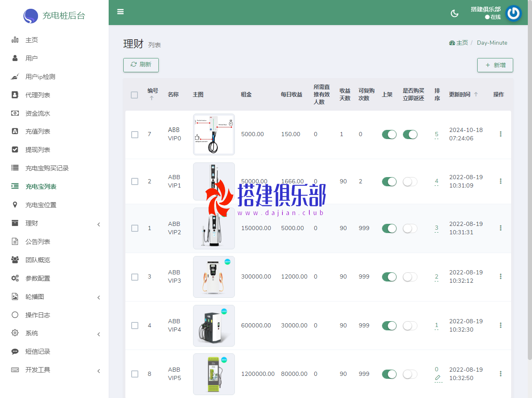Expand the 轮播图 sidebar submenu
The width and height of the screenshot is (532, 398).
(99, 297)
